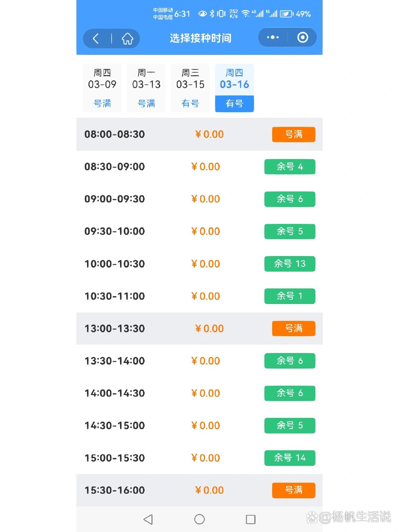The width and height of the screenshot is (399, 532).
Task: Reserve 15:00-15:30 slot showing 余号 14
Action: 290,458
